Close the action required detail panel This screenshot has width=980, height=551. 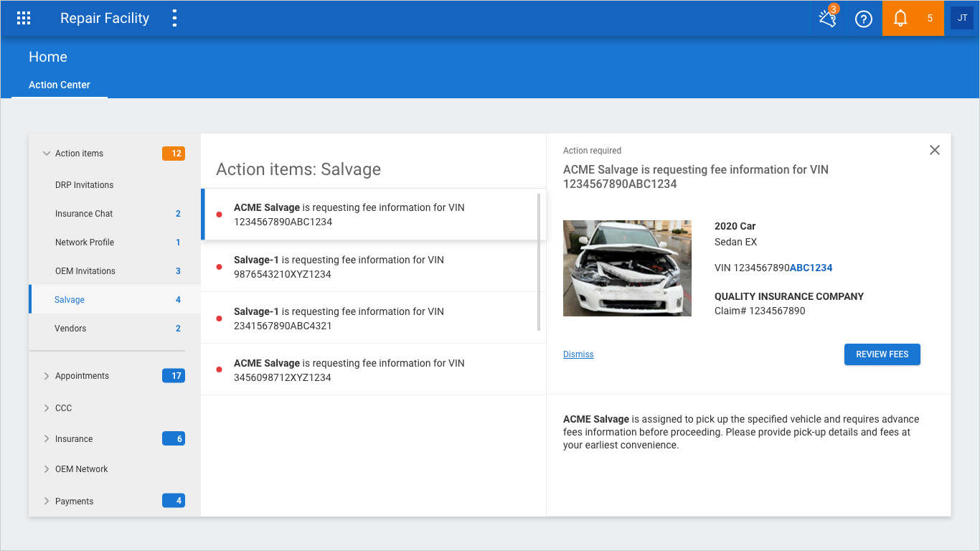934,150
